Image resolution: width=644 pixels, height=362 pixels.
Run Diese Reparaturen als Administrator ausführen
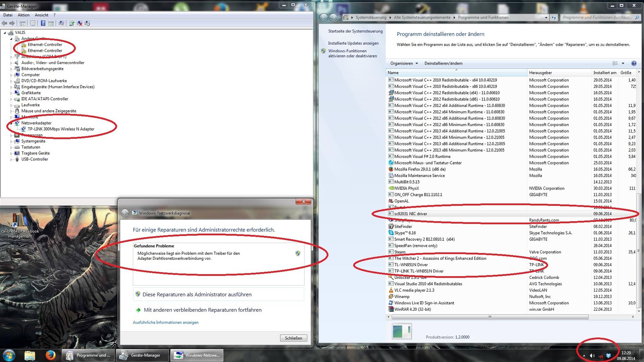pyautogui.click(x=218, y=295)
